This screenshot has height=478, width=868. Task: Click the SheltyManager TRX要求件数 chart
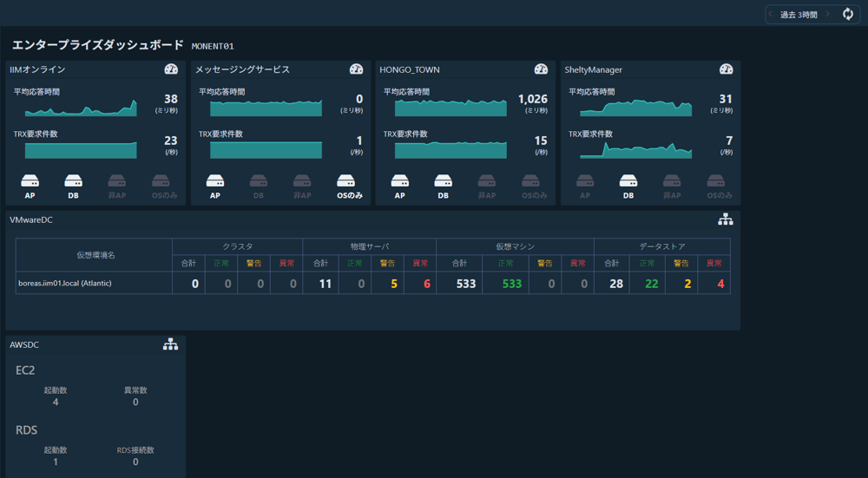(635, 150)
